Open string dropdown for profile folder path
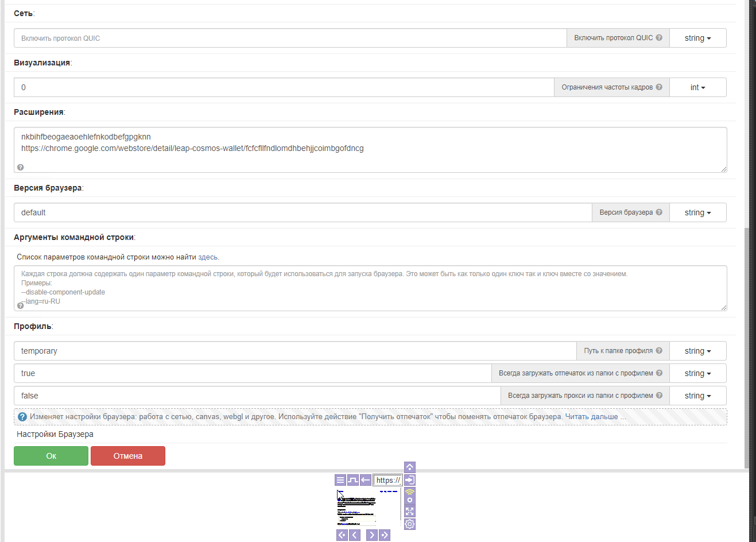The image size is (756, 542). pos(697,351)
